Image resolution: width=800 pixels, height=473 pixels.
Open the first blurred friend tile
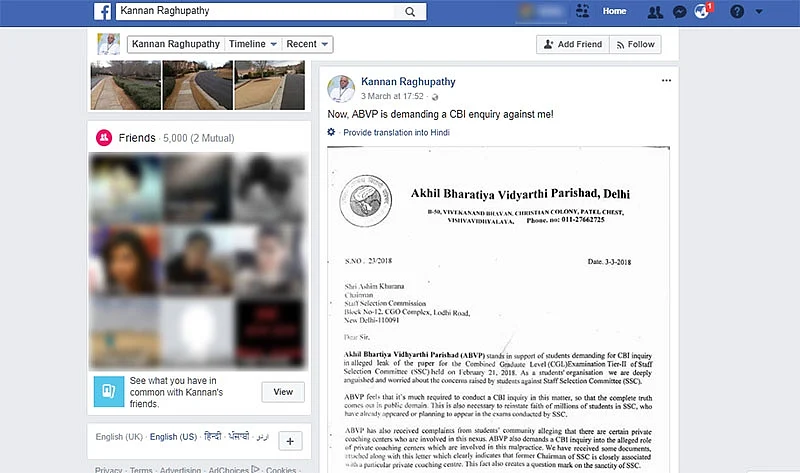tap(126, 188)
